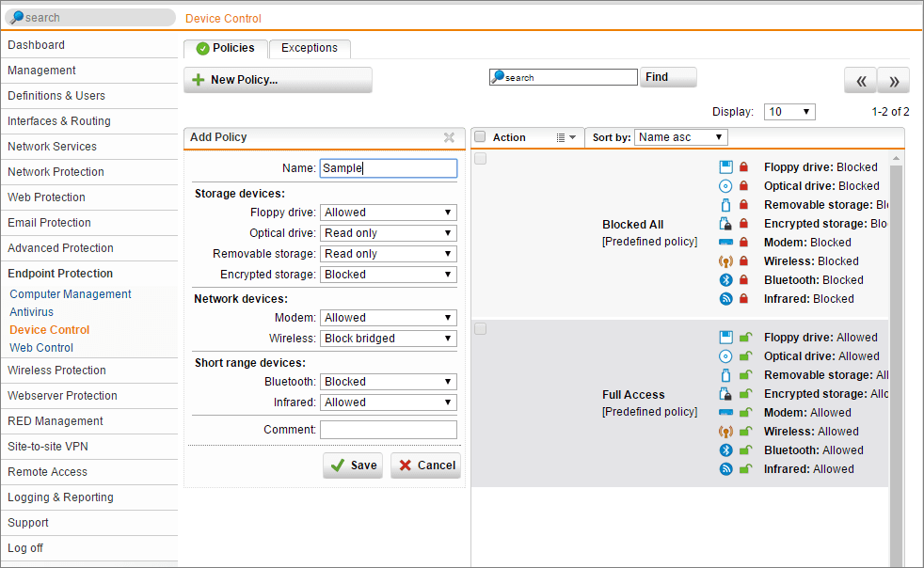The image size is (924, 568).
Task: Click the removable storage icon in Blocked All policy
Action: 726,205
